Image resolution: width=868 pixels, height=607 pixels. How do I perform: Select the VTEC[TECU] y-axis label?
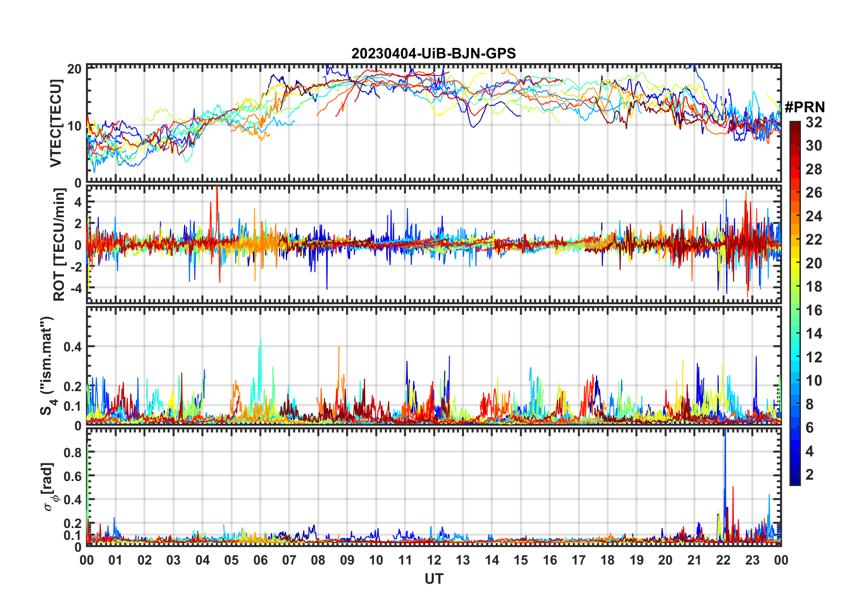pos(56,123)
